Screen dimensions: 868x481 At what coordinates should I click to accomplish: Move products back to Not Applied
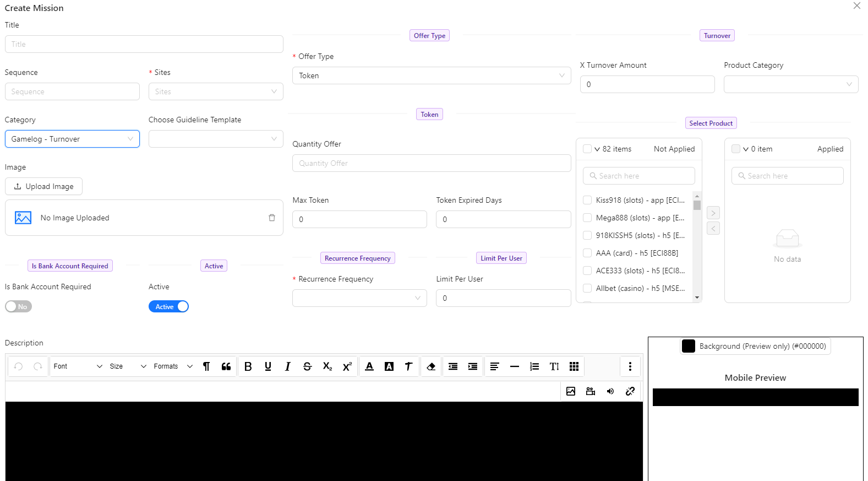point(713,228)
